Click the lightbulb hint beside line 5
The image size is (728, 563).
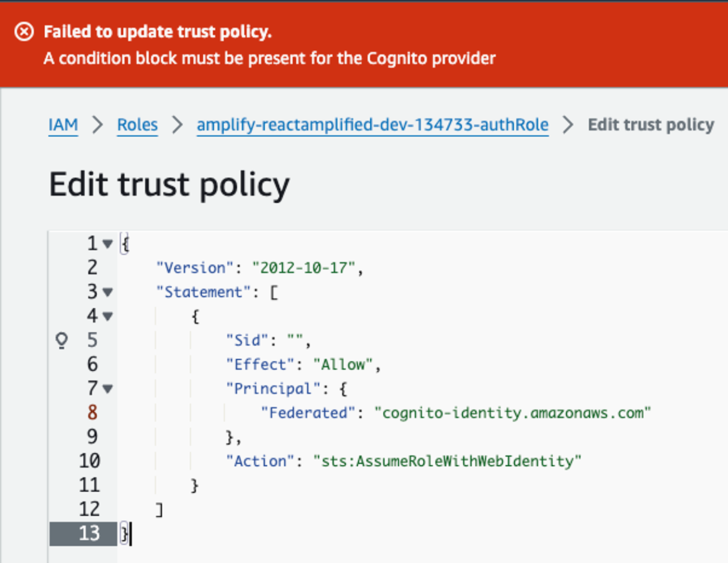[x=62, y=341]
